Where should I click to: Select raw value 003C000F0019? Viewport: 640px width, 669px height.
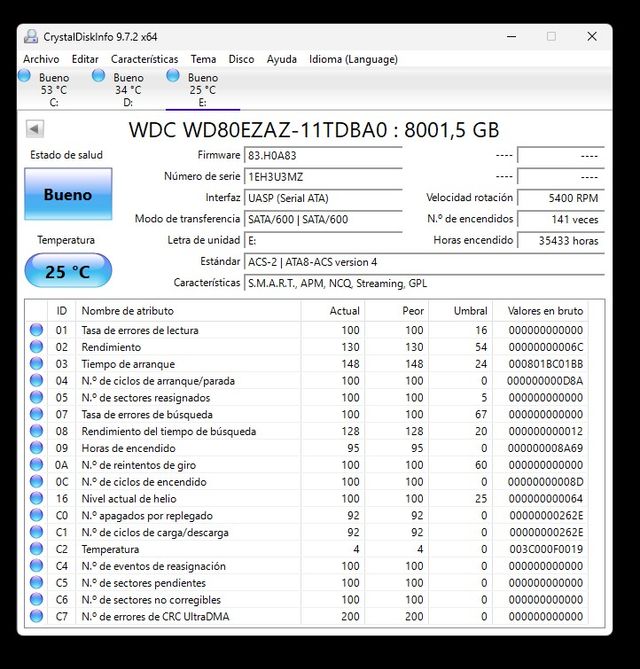(546, 549)
